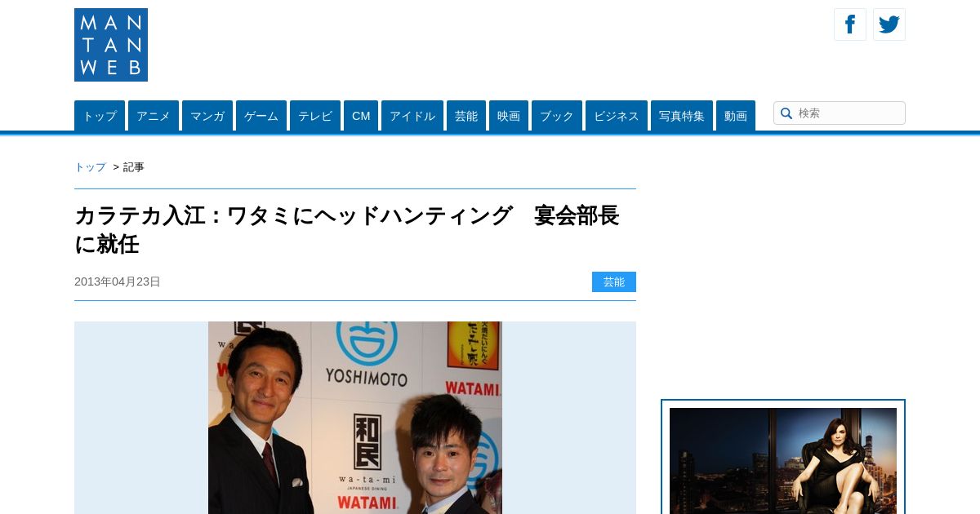
Task: Open the Twitter page icon
Action: (889, 24)
